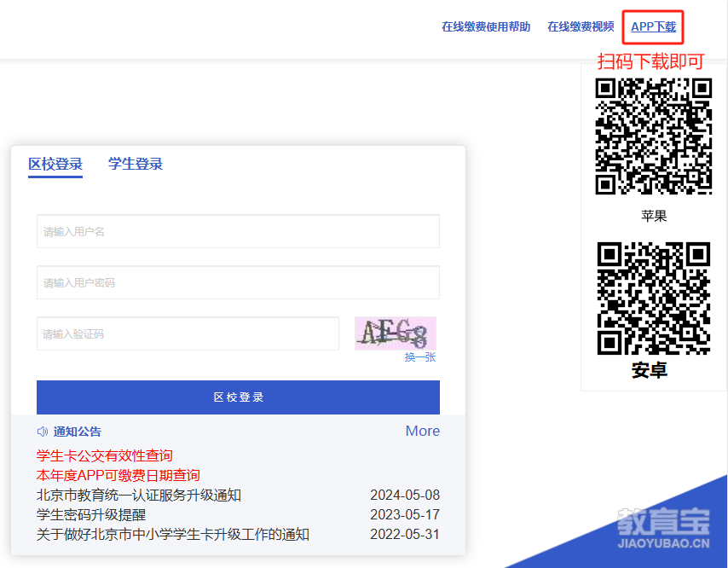Image resolution: width=728 pixels, height=568 pixels.
Task: Switch to the 区校登录 tab
Action: (x=55, y=164)
